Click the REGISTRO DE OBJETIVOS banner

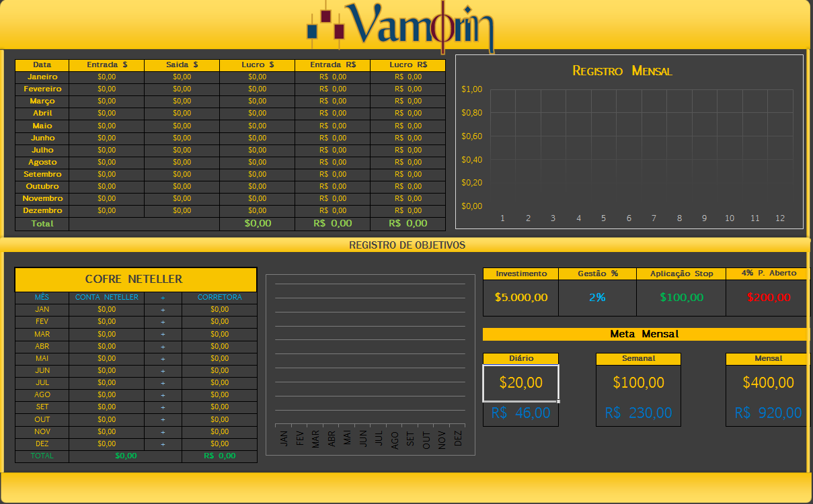tap(407, 245)
